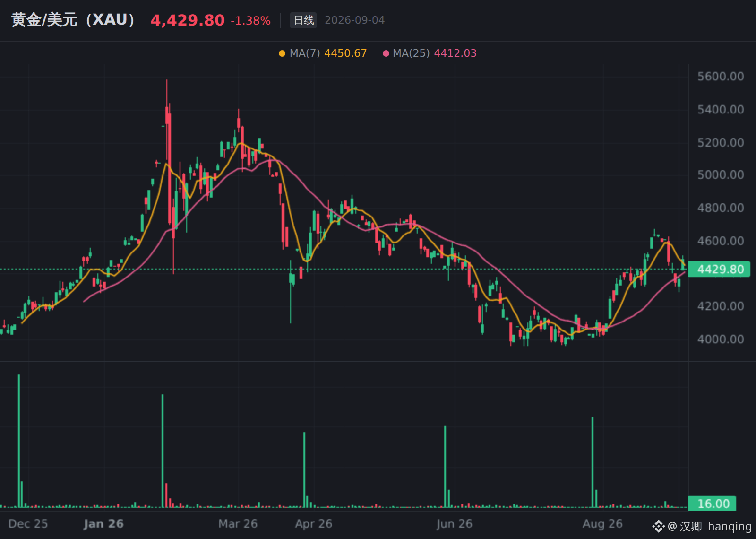The height and width of the screenshot is (539, 756).
Task: Click the orange MA(7) legend dot
Action: click(x=282, y=53)
